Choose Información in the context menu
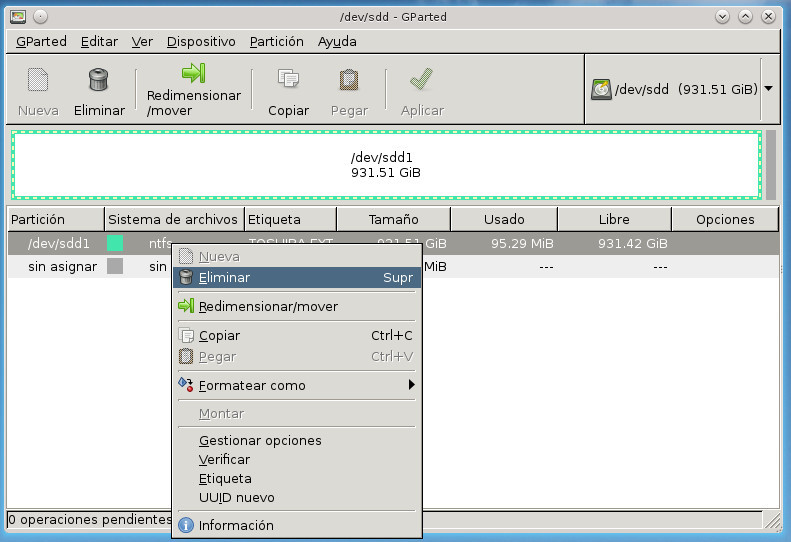The image size is (791, 542). click(297, 525)
